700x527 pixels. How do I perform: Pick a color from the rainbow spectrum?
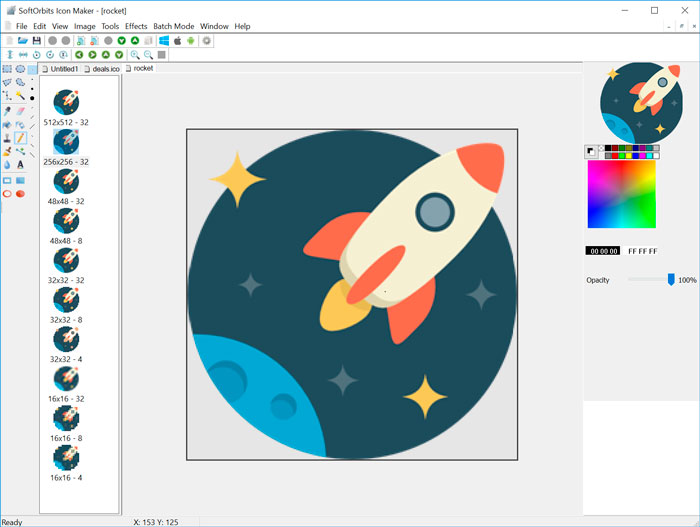(x=621, y=194)
